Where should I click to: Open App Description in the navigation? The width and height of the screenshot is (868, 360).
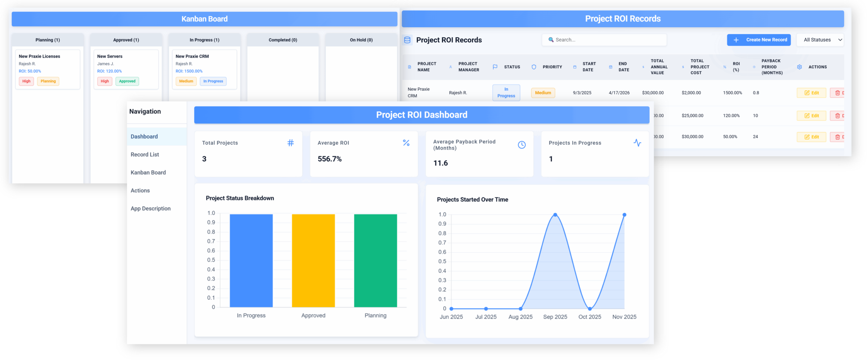click(157, 209)
